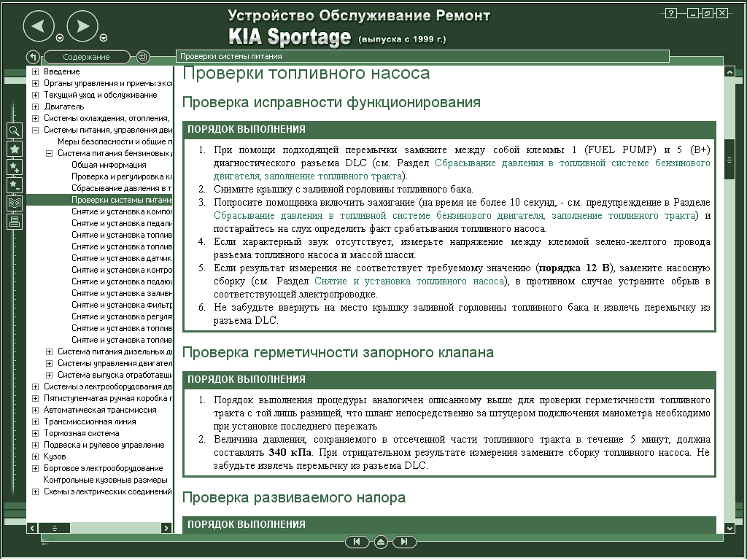This screenshot has height=560, width=747.
Task: Click the expand-all icon right of Содержание
Action: pyautogui.click(x=142, y=57)
